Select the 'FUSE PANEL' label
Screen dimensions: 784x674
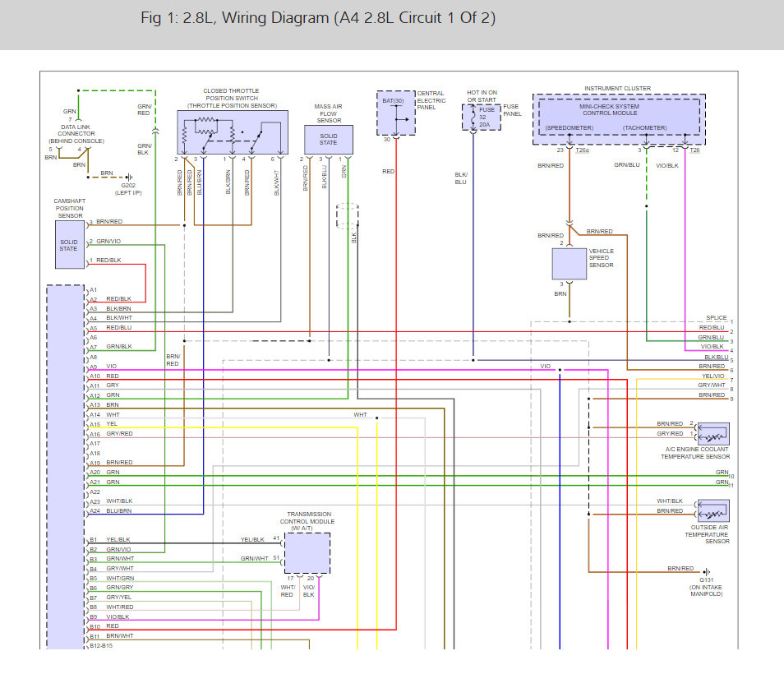click(x=512, y=110)
